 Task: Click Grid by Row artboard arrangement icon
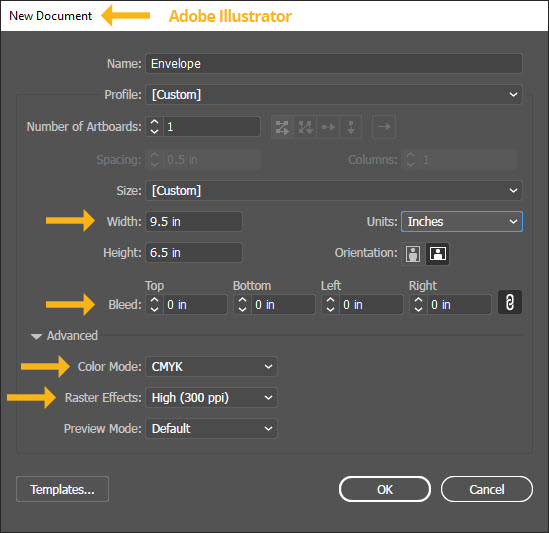click(x=282, y=127)
